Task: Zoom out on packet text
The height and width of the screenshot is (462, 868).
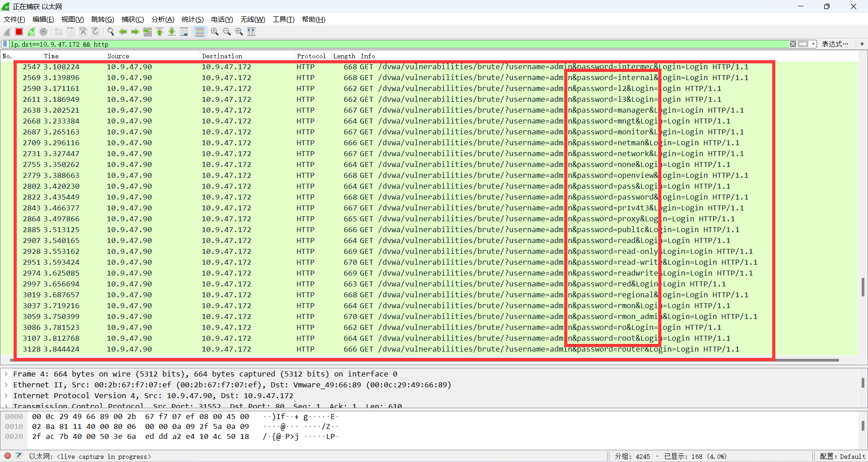Action: 227,32
